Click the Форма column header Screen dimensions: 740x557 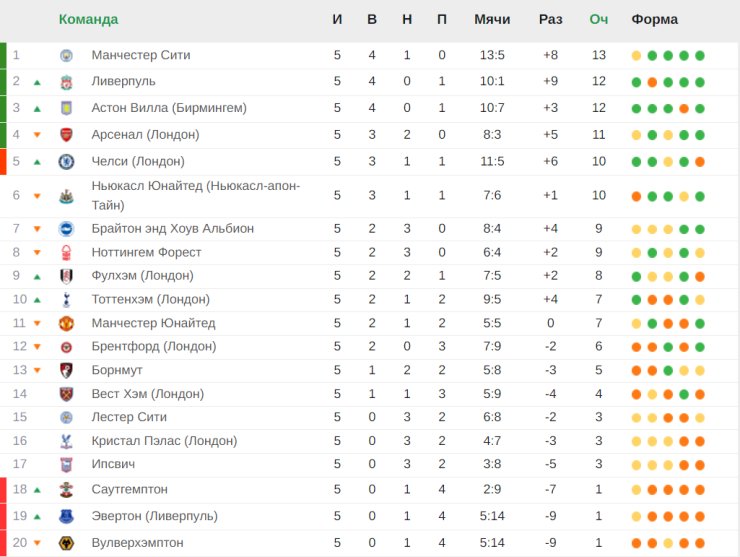(655, 19)
